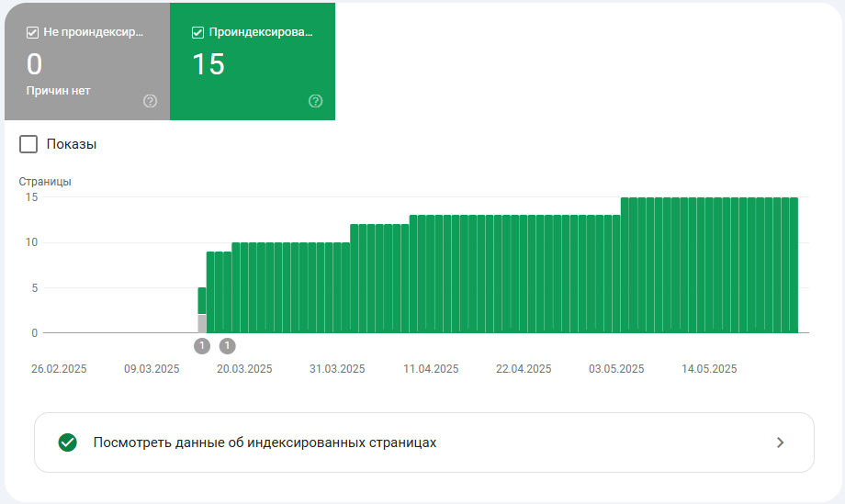Uncheck the Проиндексирова... checkbox
This screenshot has height=504, width=845.
coord(197,33)
